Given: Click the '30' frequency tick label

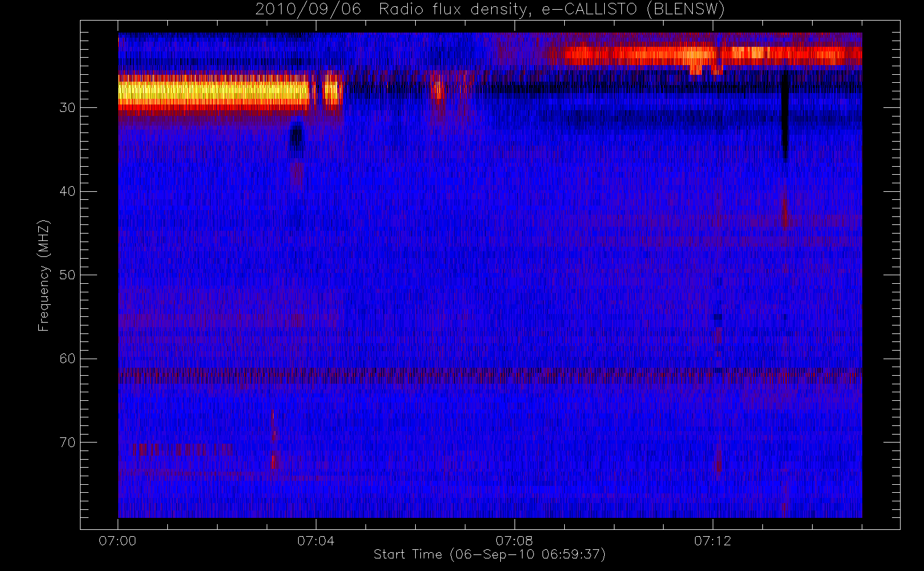Looking at the screenshot, I should (67, 108).
